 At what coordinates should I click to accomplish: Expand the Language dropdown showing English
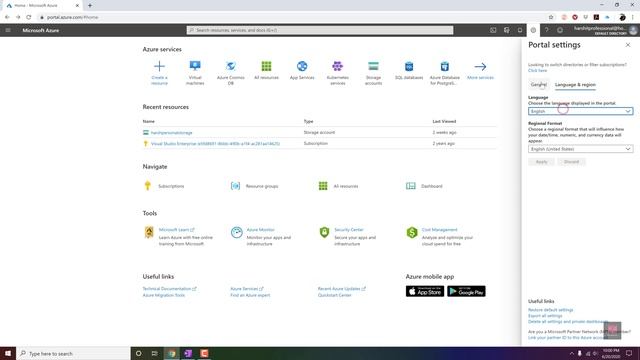point(580,111)
